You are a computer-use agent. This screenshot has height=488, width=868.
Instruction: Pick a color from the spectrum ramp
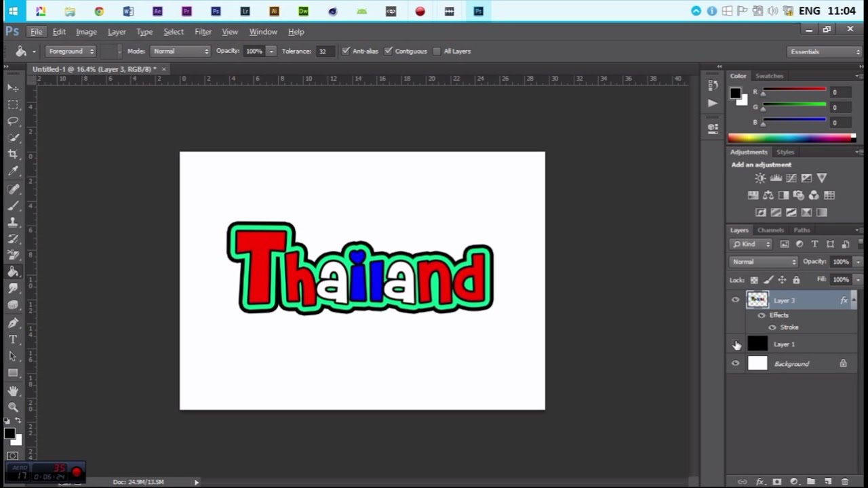[x=792, y=138]
